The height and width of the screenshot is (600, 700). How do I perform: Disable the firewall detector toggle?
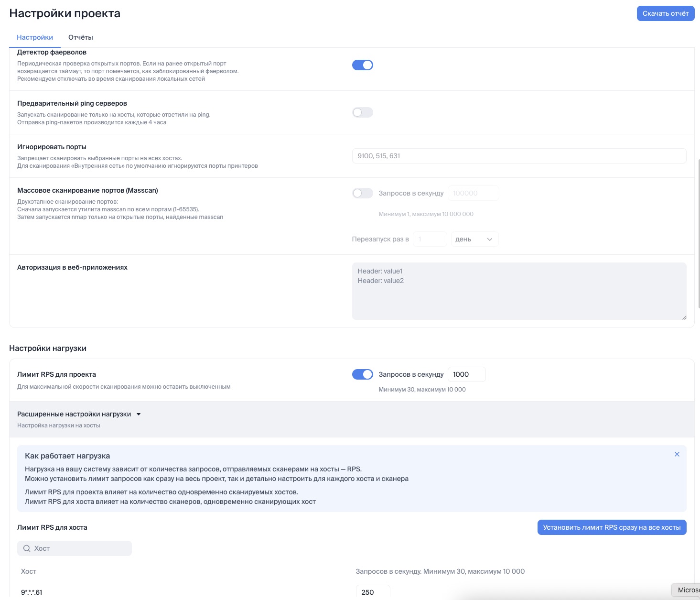pyautogui.click(x=362, y=65)
